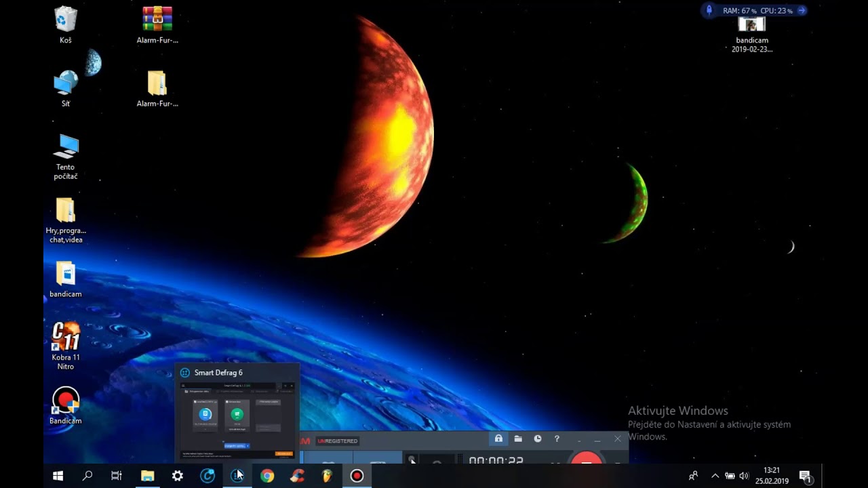The height and width of the screenshot is (488, 868).
Task: Launch Google Chrome from the taskbar
Action: [x=267, y=476]
